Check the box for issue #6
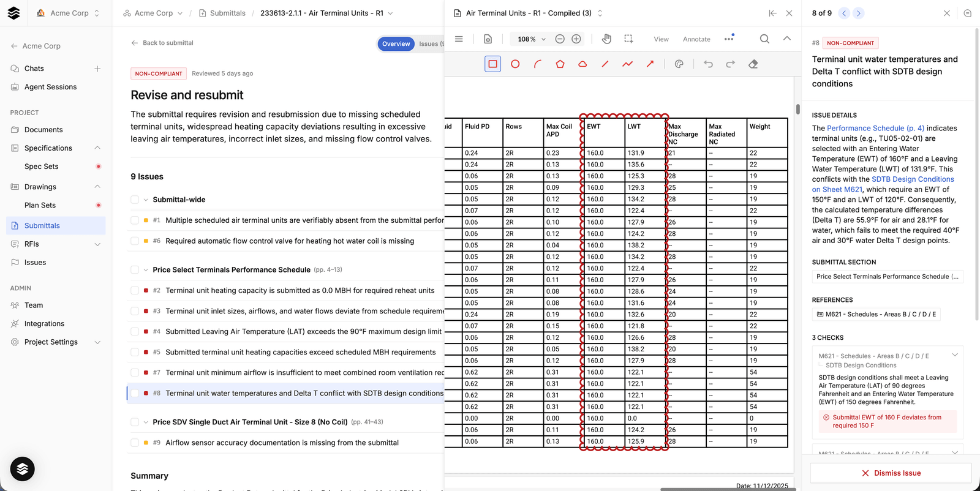This screenshot has height=491, width=980. click(135, 241)
